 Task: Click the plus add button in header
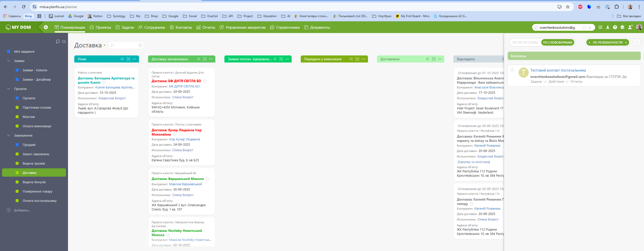click(x=46, y=27)
